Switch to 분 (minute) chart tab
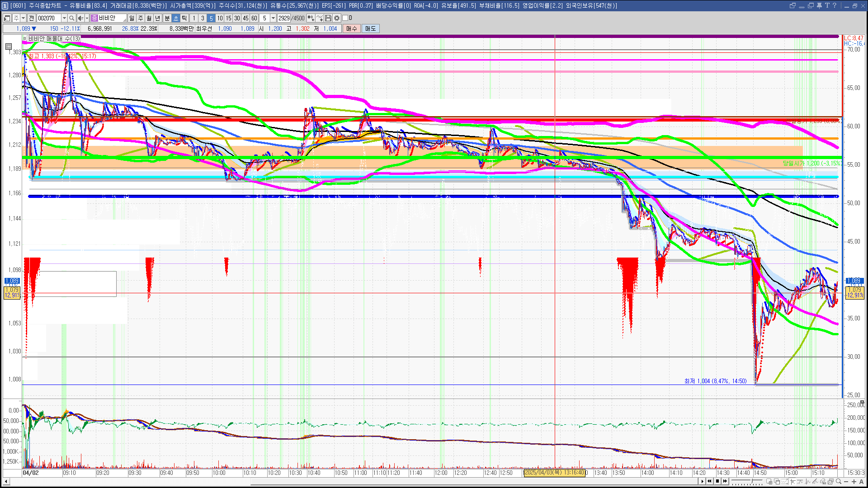Viewport: 868px width, 488px height. point(167,18)
